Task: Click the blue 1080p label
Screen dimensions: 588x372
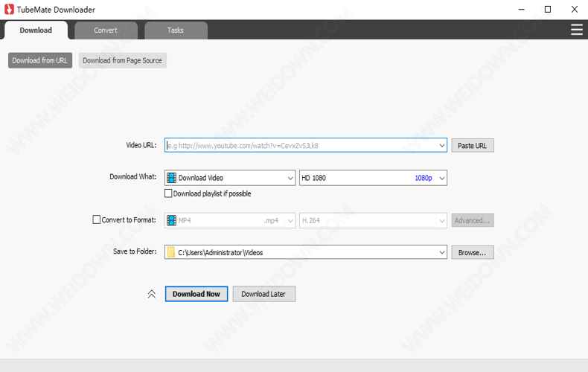Action: [424, 178]
